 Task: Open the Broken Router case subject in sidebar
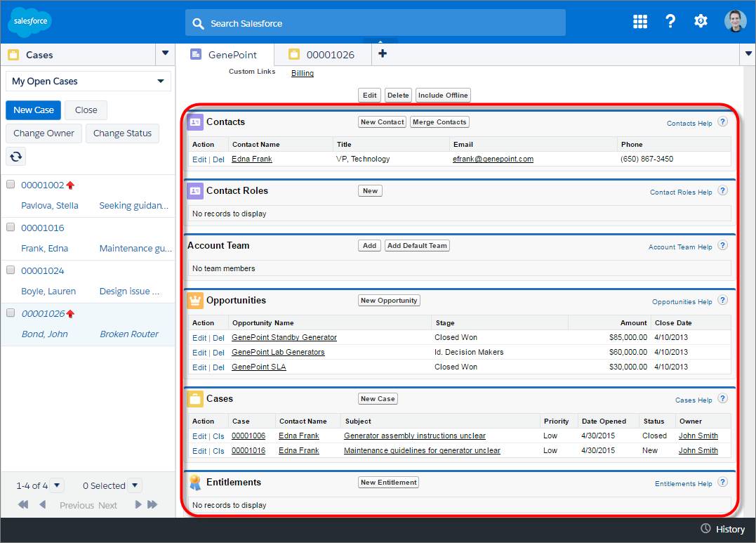coord(128,334)
